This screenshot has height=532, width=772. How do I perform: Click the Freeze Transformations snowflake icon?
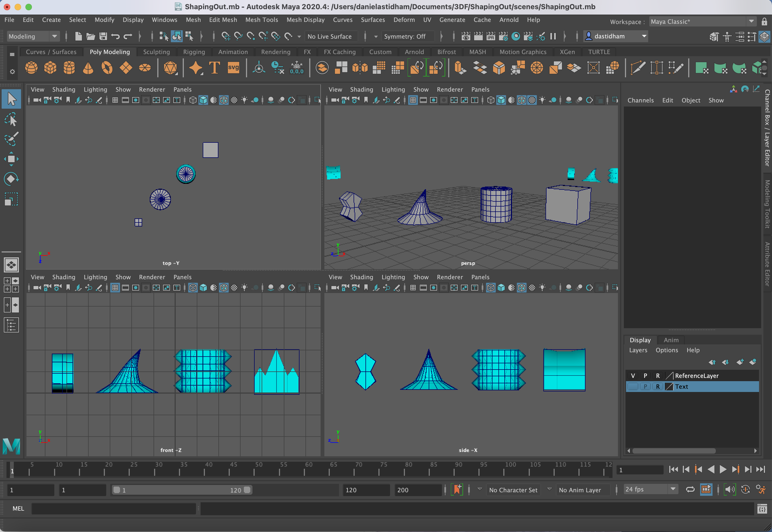(x=297, y=68)
